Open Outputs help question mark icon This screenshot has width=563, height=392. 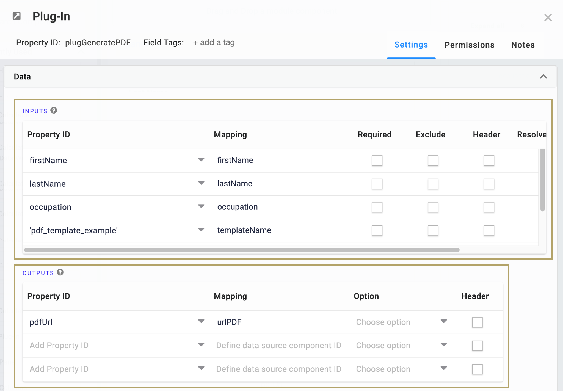(60, 272)
